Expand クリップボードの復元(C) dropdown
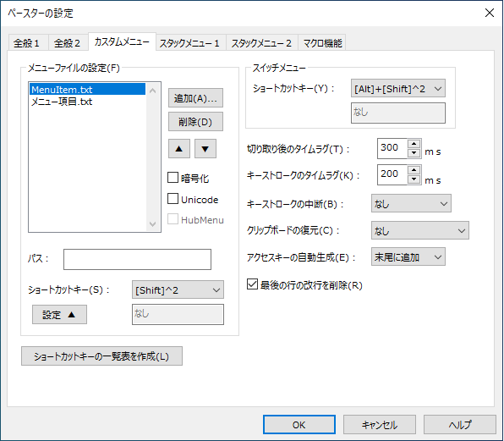Viewport: 504px width, 441px height. pos(419,230)
